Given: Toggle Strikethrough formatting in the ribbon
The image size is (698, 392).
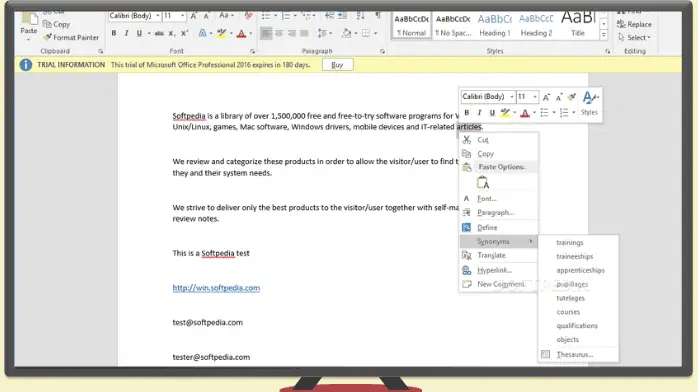Looking at the screenshot, I should tap(159, 33).
